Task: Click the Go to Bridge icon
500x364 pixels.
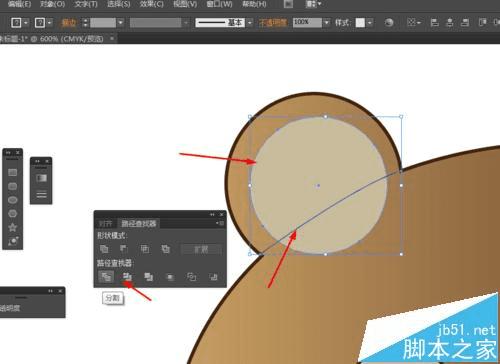Action: (x=288, y=4)
